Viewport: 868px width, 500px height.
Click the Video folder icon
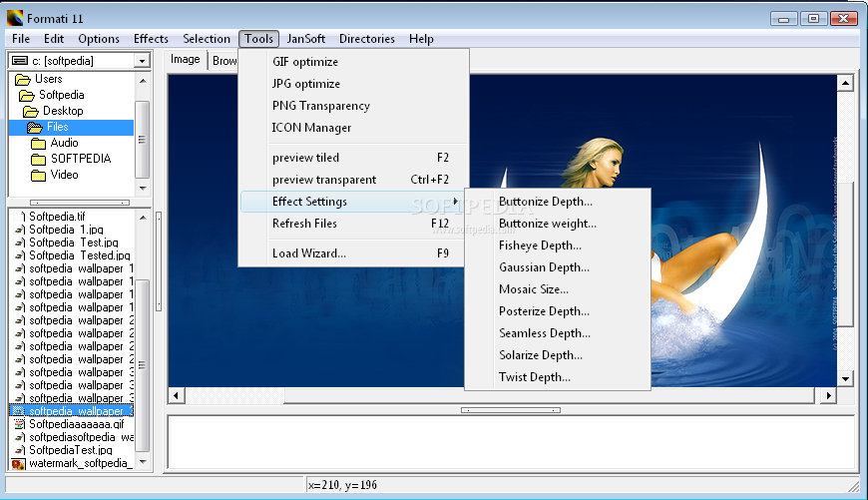pyautogui.click(x=38, y=176)
